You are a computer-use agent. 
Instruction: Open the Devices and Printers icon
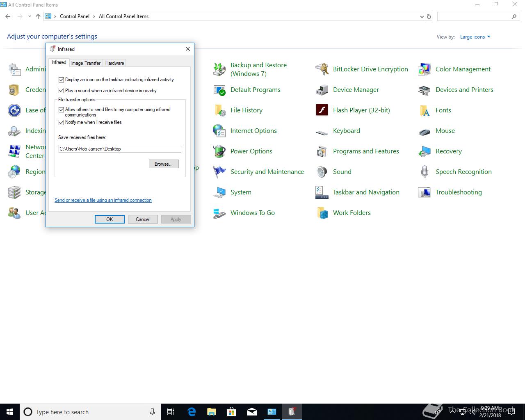point(425,90)
